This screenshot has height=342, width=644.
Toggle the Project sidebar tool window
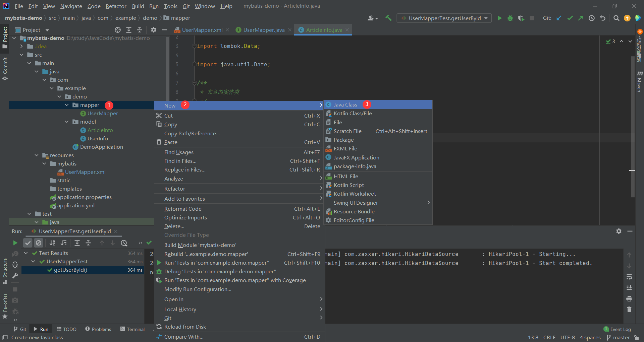(x=5, y=38)
